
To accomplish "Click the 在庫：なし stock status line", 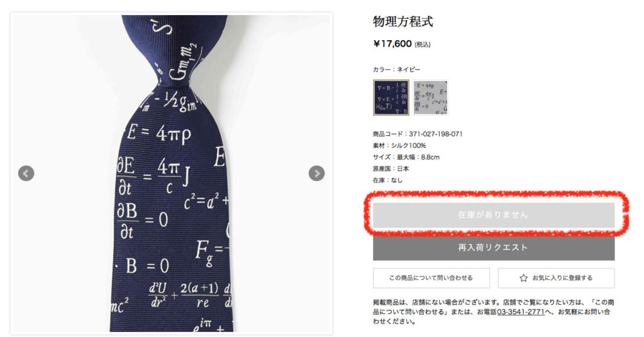I will (387, 180).
